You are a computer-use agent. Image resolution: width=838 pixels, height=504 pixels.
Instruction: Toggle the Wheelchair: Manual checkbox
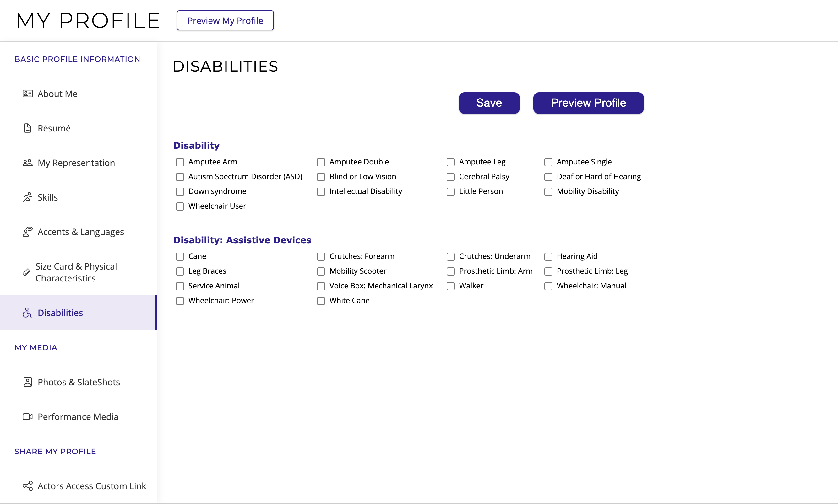click(x=548, y=286)
